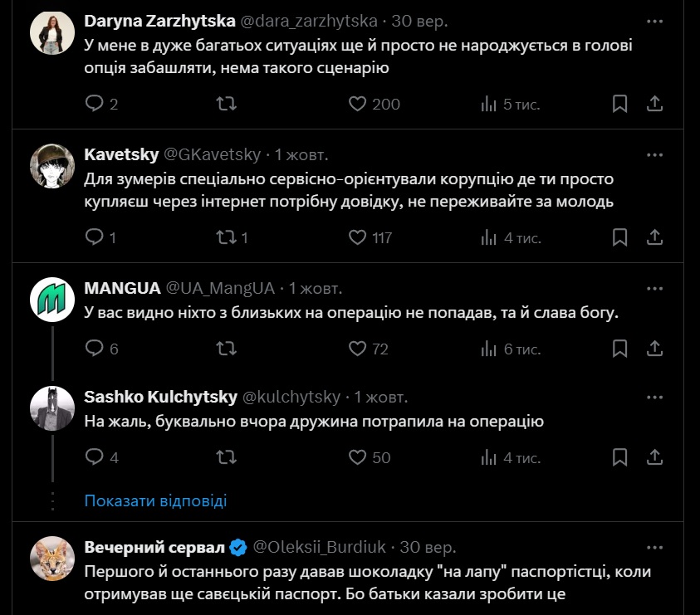700x615 pixels.
Task: Share Sashko Kulchytsky's reply
Action: tap(654, 457)
